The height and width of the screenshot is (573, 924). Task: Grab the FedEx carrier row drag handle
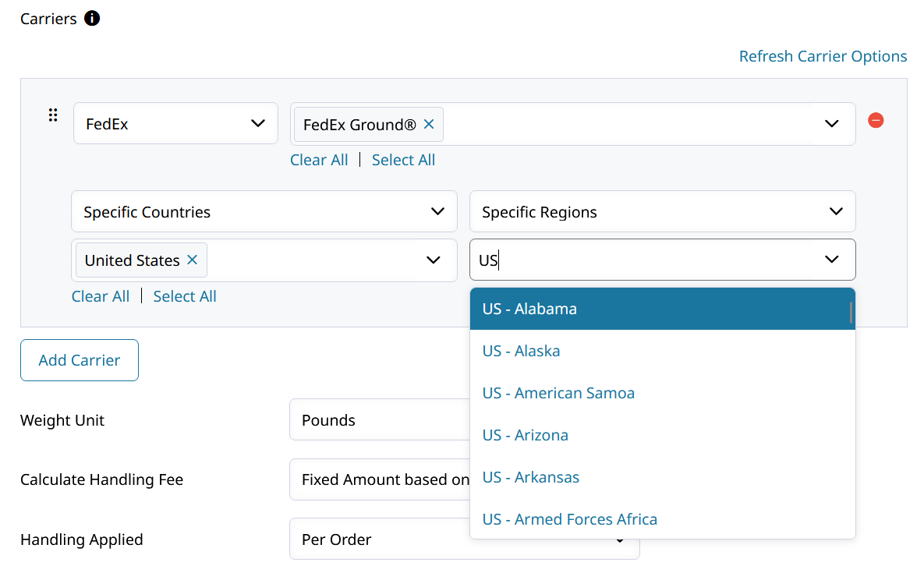tap(53, 115)
